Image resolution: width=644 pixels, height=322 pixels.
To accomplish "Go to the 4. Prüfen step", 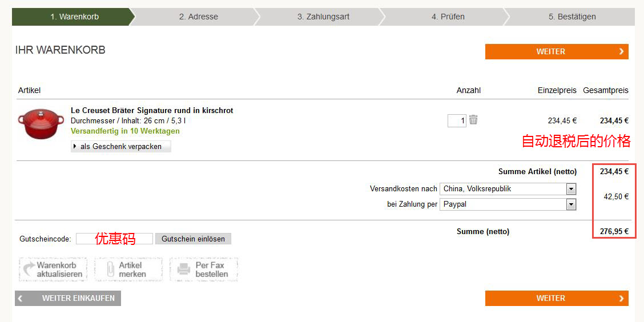I will 448,17.
